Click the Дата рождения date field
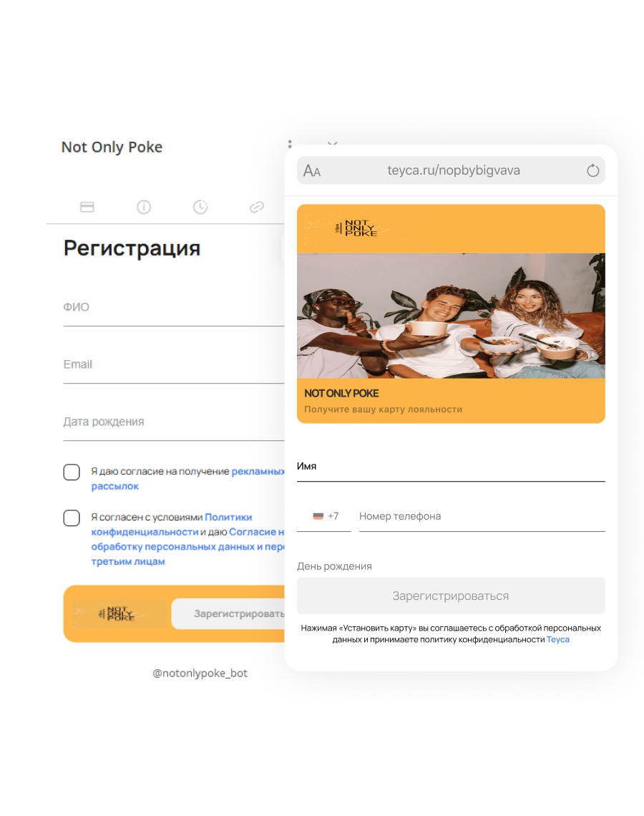This screenshot has height=816, width=644. coord(174,422)
